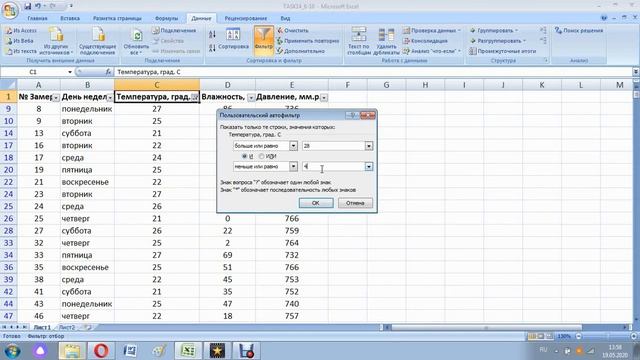Screen dimensions: 640x360
Task: Click the Windows Start button
Action: [x=13, y=351]
